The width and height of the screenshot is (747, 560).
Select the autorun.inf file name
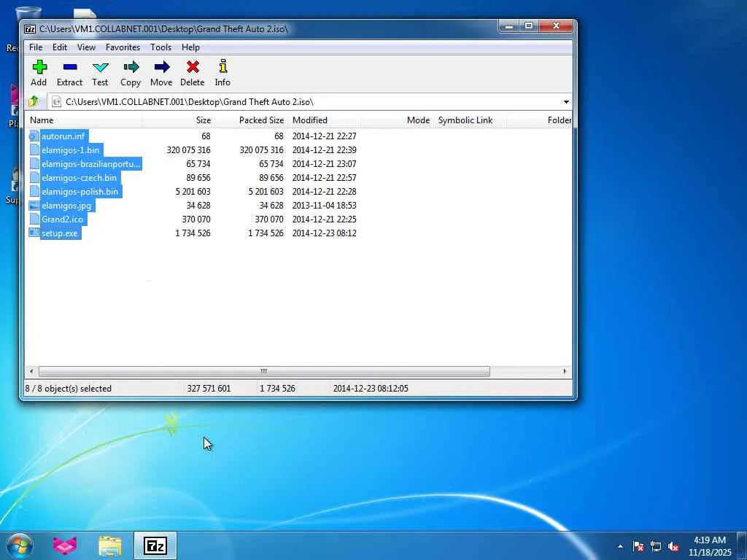click(63, 136)
